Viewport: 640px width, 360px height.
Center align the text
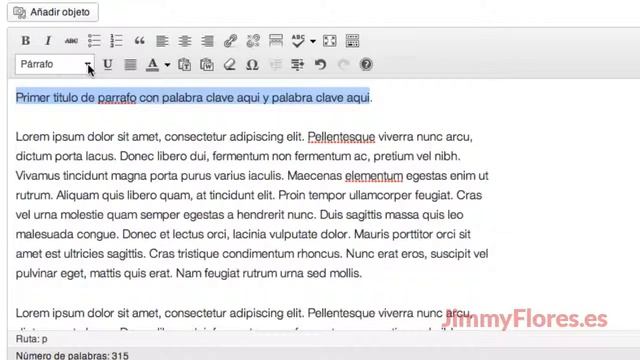tap(184, 41)
